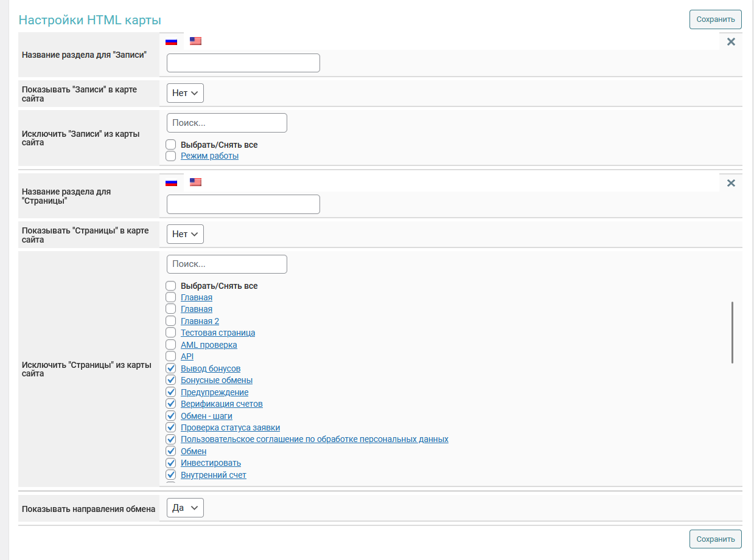Click the top "Сохранить" button

pyautogui.click(x=715, y=19)
